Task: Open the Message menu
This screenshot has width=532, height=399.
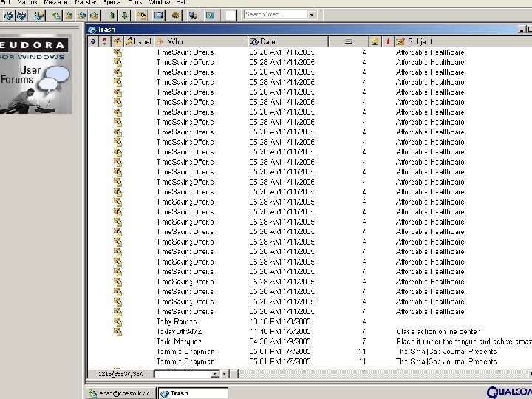Action: pos(55,2)
